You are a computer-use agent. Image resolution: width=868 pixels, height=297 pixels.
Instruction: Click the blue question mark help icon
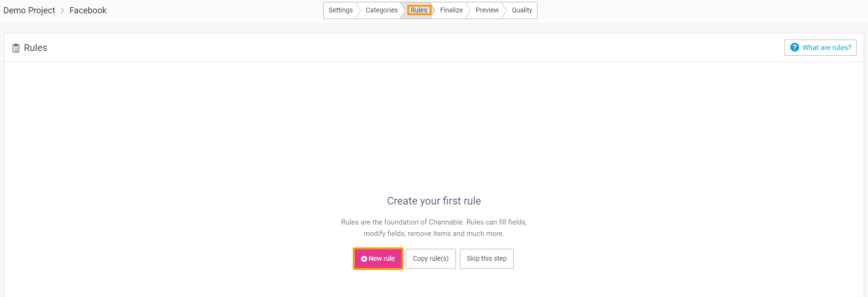point(795,48)
